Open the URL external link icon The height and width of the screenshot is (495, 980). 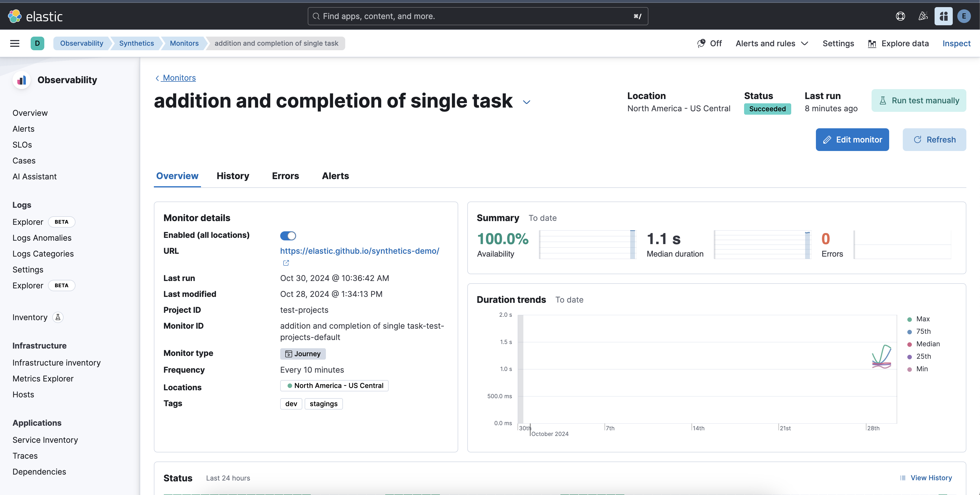point(286,263)
